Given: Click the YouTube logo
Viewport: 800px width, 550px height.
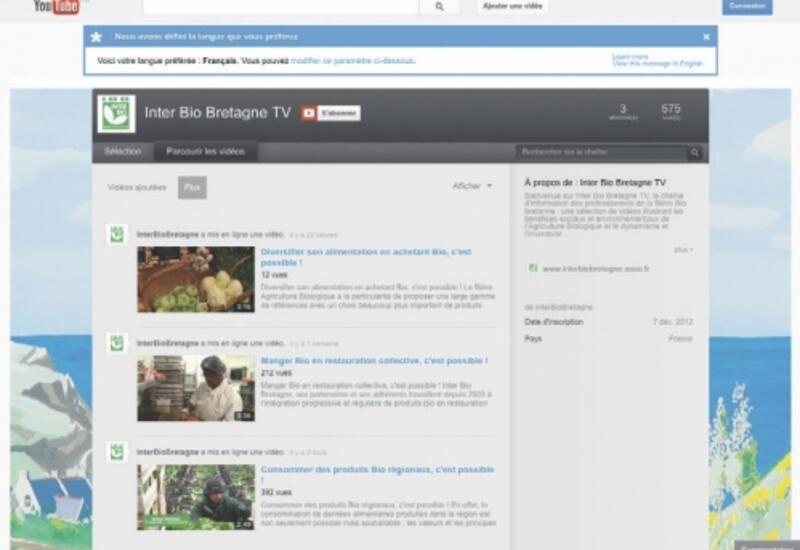Looking at the screenshot, I should point(57,7).
